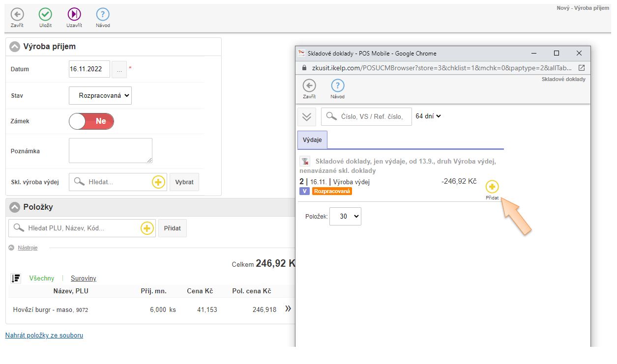The width and height of the screenshot is (617, 364).
Task: Click the Uložit save icon
Action: [45, 15]
